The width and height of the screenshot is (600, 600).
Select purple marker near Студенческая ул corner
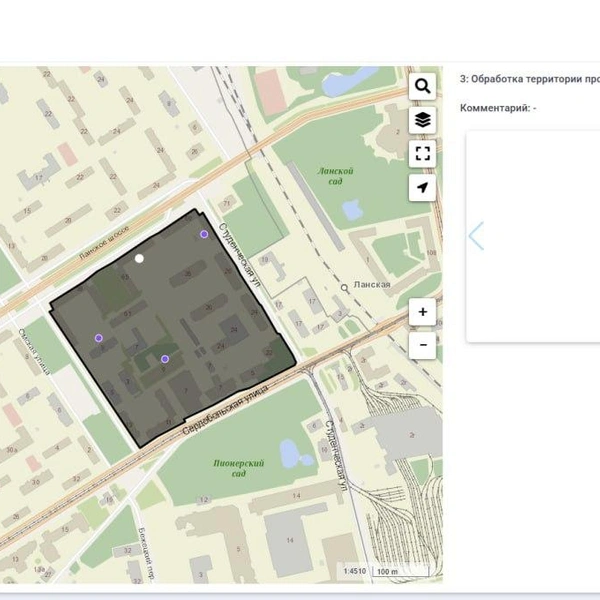tap(204, 234)
